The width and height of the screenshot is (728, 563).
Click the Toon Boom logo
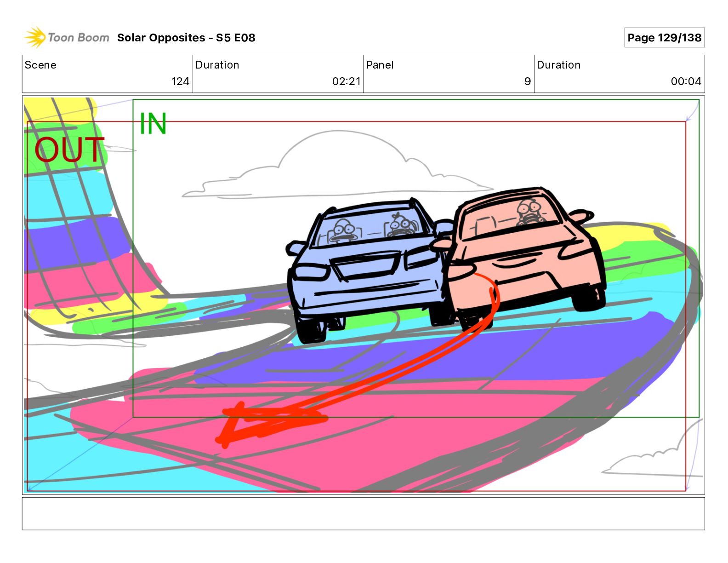click(67, 37)
